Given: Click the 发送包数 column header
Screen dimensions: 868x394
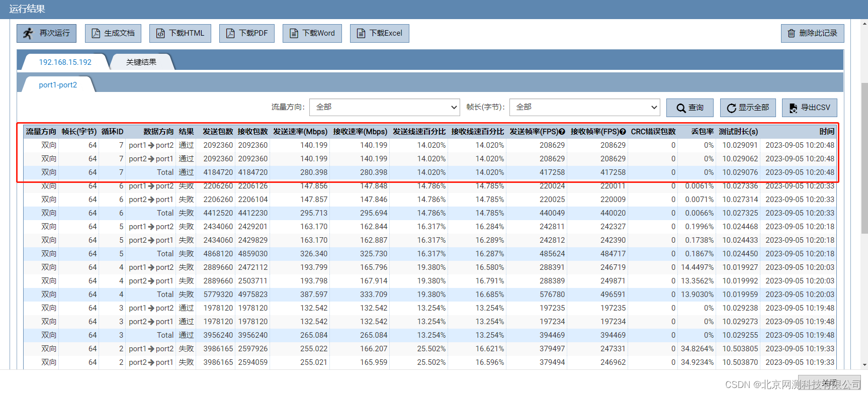Looking at the screenshot, I should tap(218, 132).
